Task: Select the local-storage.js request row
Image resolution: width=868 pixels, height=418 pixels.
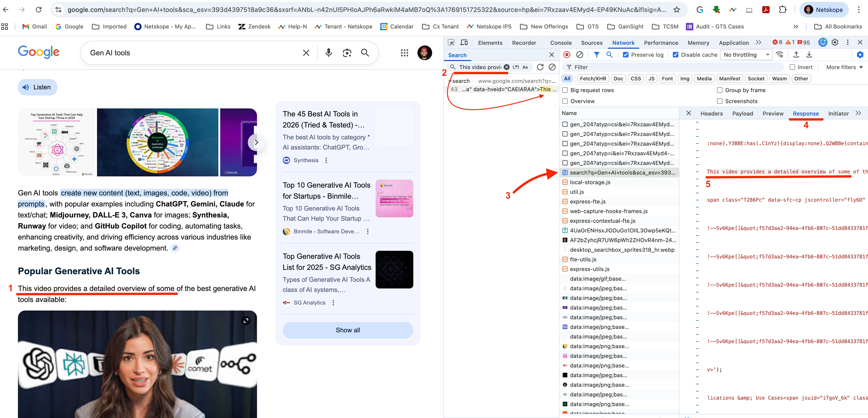Action: 590,182
